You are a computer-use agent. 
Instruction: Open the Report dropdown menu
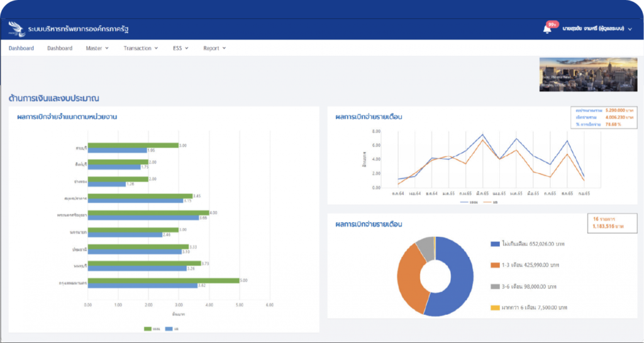(214, 48)
